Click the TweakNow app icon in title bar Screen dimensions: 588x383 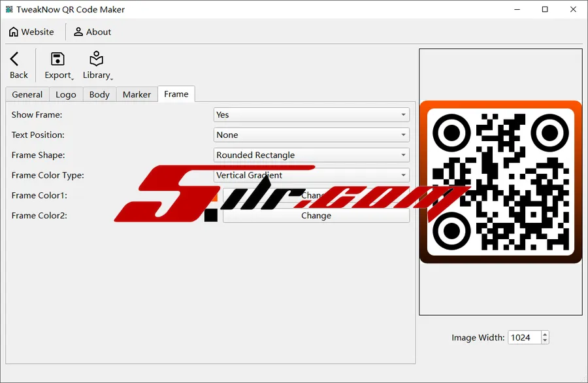[9, 9]
